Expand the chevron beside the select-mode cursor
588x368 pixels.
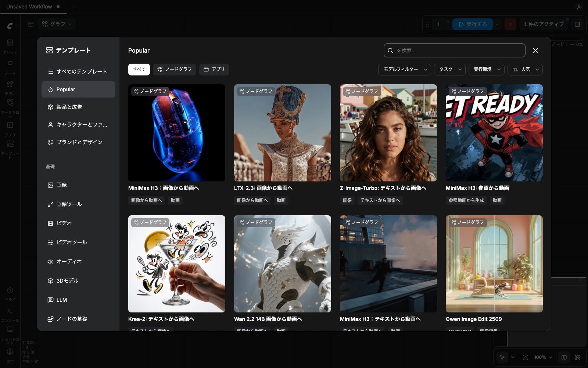513,357
